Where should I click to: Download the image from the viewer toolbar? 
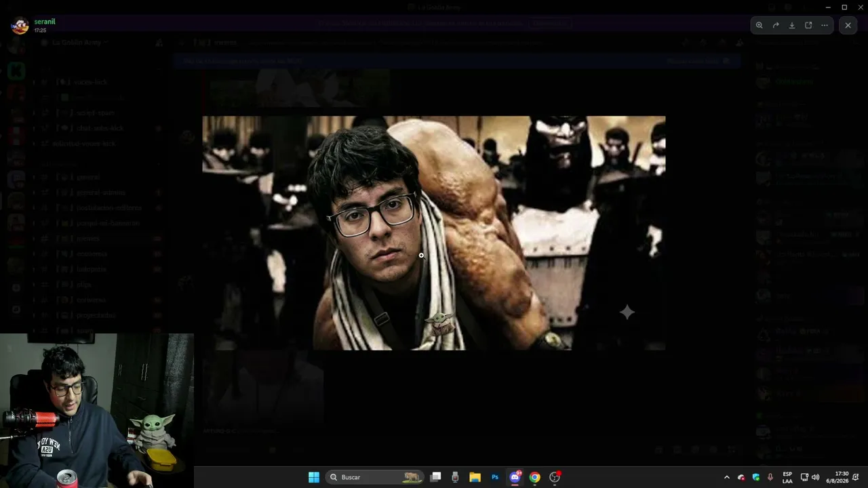coord(792,25)
